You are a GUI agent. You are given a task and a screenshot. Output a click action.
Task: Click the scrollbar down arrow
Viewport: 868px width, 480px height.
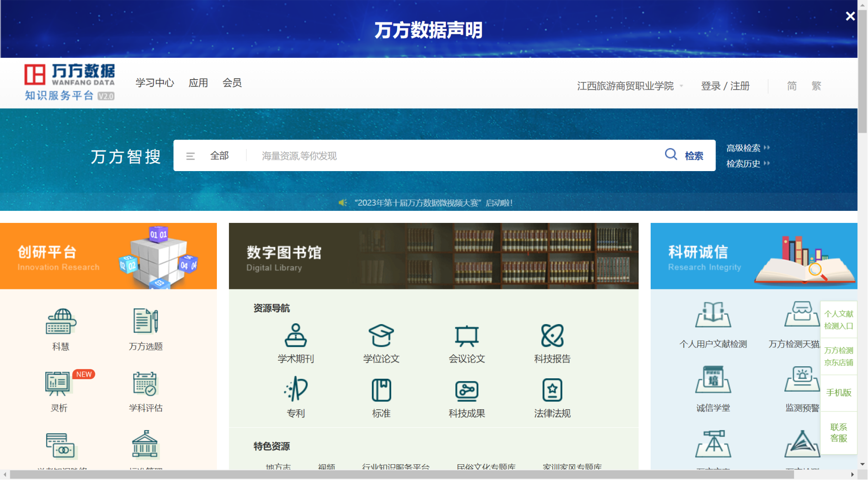[862, 464]
